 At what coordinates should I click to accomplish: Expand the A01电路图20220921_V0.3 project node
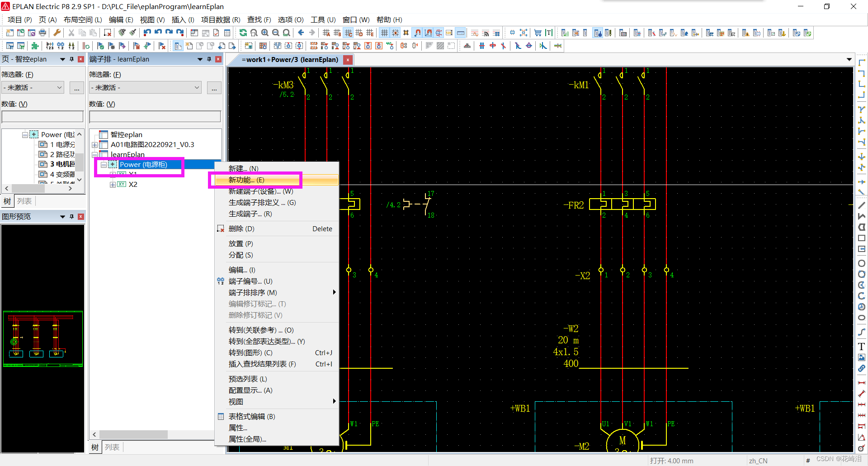94,145
